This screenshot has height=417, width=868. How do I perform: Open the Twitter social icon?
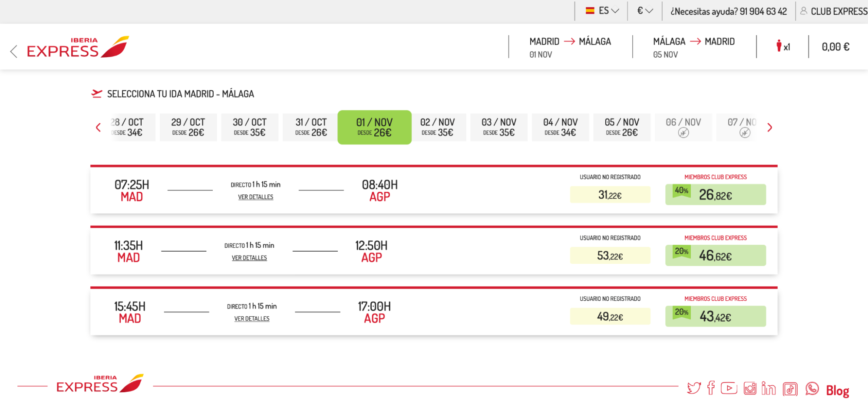[x=694, y=388]
